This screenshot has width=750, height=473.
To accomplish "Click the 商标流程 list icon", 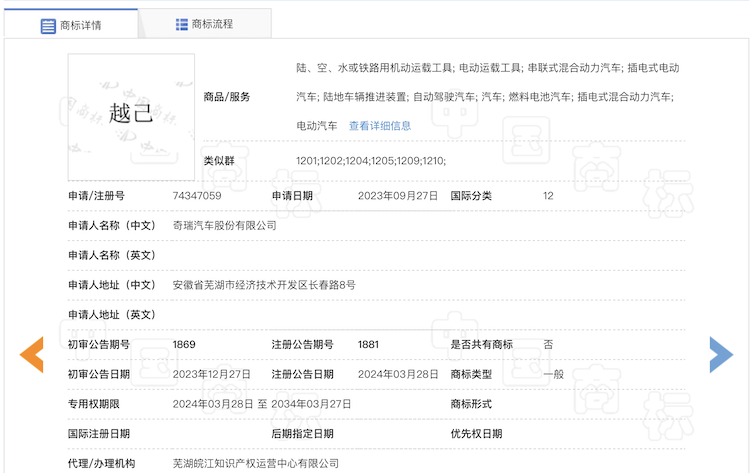I will pyautogui.click(x=181, y=24).
